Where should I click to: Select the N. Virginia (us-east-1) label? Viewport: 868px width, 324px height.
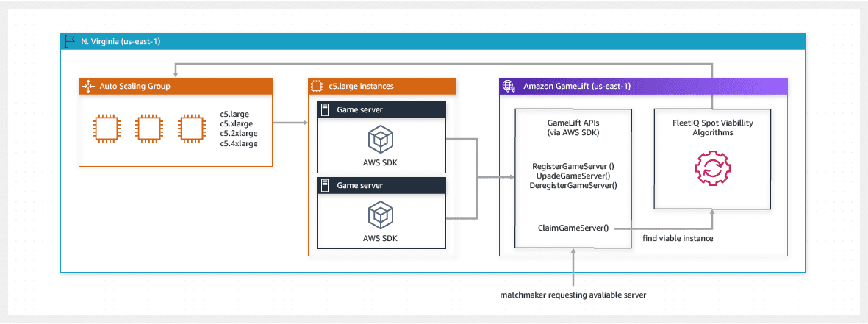pyautogui.click(x=120, y=41)
